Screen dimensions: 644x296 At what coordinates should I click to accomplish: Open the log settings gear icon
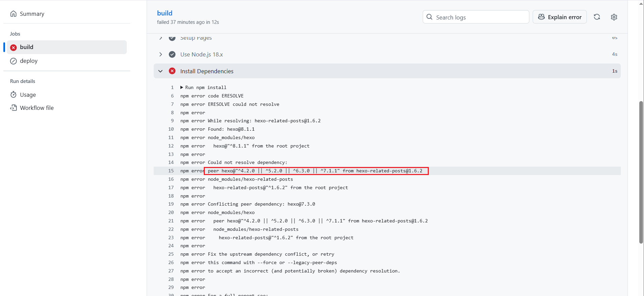pyautogui.click(x=614, y=17)
